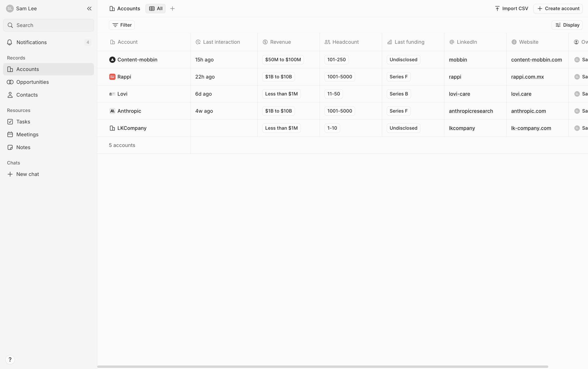Start a New chat
The width and height of the screenshot is (588, 369).
click(x=48, y=174)
